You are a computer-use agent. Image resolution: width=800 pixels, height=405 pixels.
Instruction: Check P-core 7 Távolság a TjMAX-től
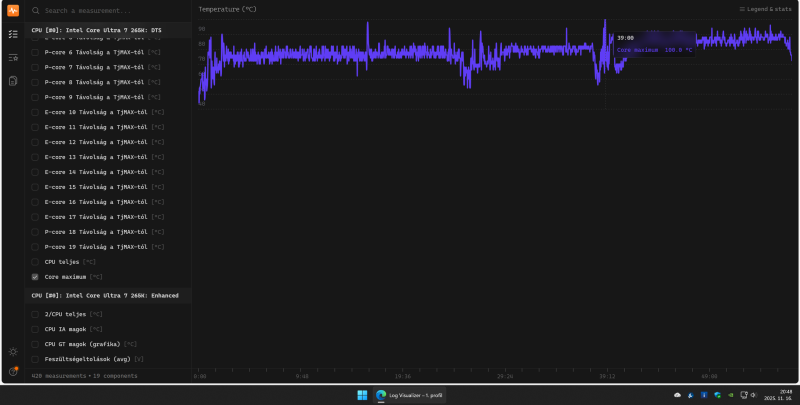coord(35,67)
